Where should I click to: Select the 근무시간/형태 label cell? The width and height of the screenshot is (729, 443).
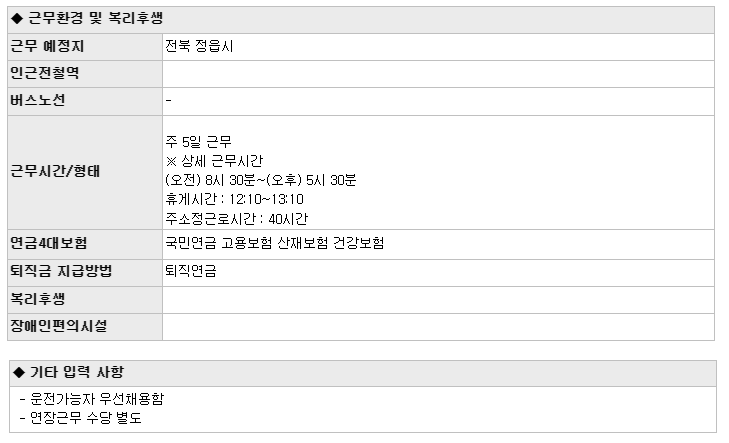tap(85, 172)
